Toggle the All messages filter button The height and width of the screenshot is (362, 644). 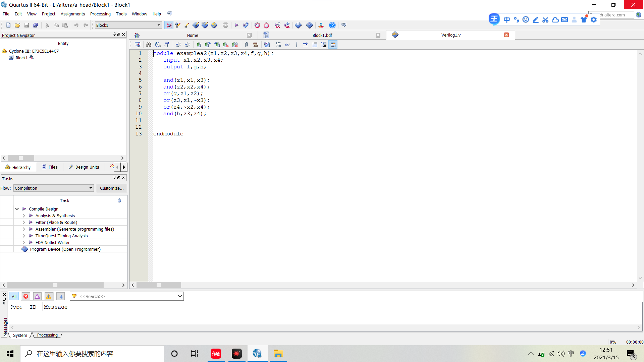tap(14, 296)
